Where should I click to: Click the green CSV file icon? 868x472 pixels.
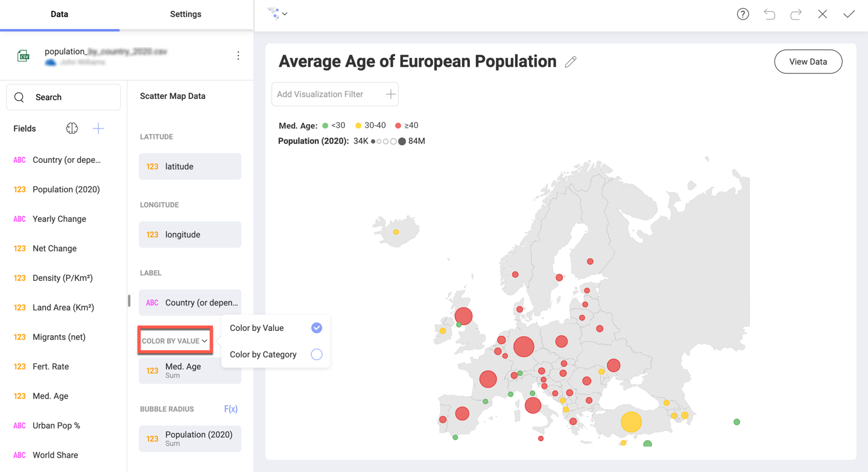pos(23,55)
